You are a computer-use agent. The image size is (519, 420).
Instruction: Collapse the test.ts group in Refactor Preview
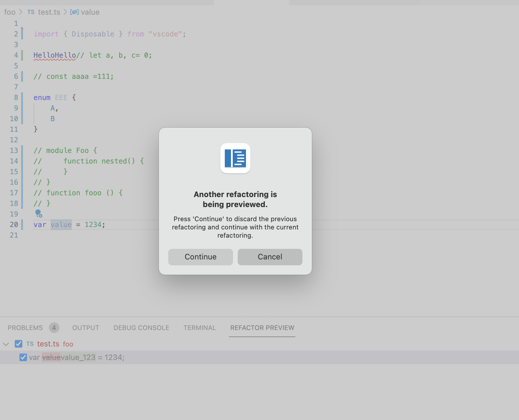pos(6,344)
